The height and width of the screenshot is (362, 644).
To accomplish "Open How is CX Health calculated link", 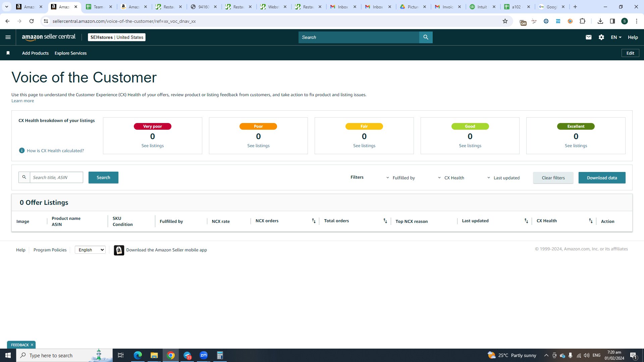I will (55, 150).
